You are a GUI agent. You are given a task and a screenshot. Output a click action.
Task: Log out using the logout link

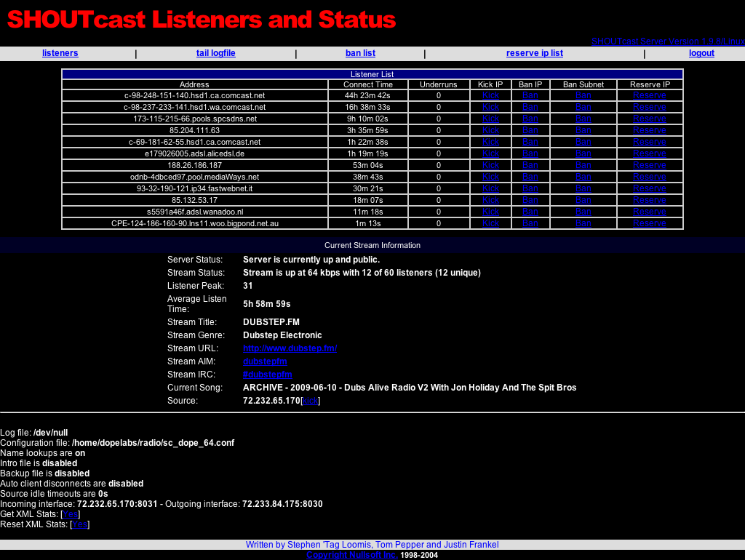pyautogui.click(x=702, y=53)
